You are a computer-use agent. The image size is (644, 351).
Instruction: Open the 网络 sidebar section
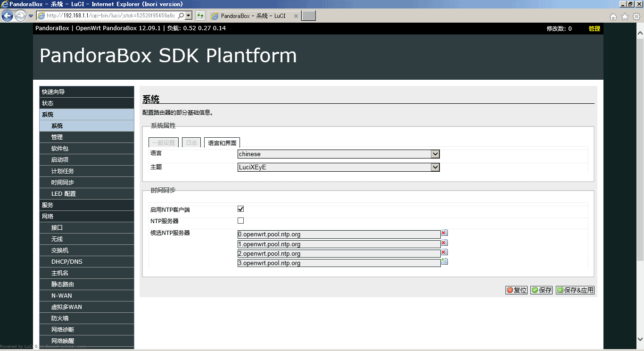[87, 216]
